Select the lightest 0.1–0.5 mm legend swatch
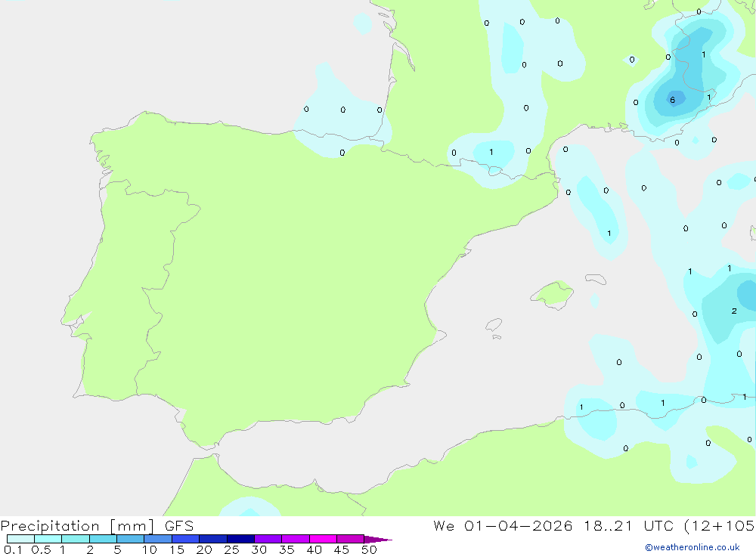The width and height of the screenshot is (756, 554). pos(20,539)
